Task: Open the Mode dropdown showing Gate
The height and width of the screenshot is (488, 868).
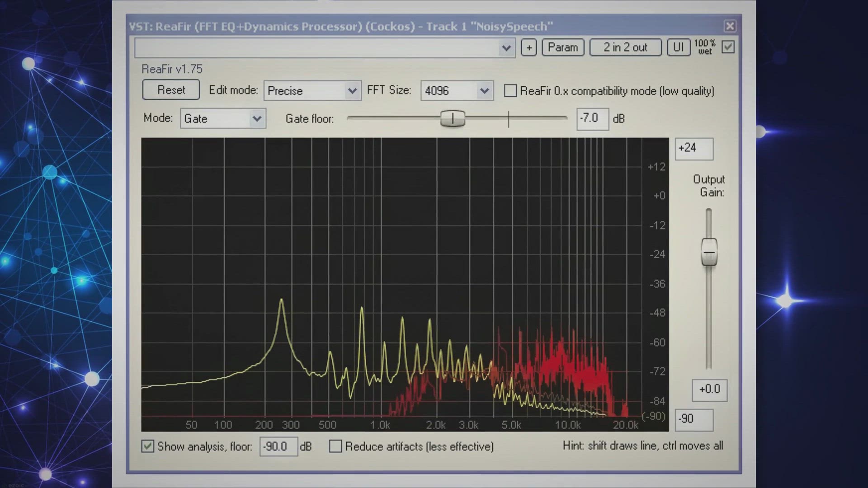Action: (x=256, y=119)
